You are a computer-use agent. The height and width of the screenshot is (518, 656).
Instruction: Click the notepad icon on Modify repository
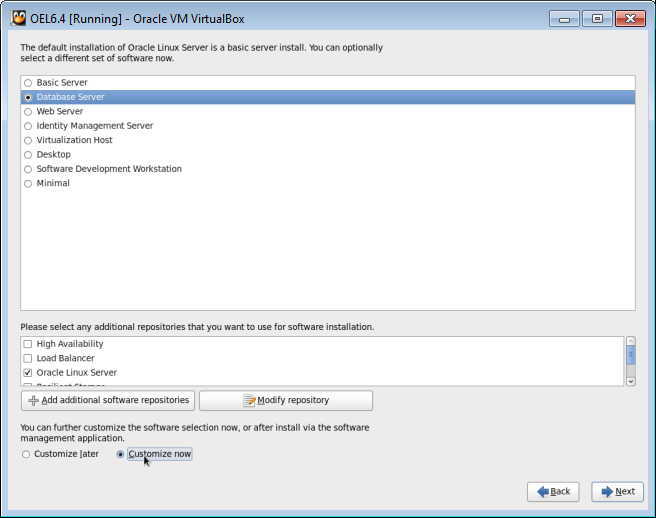coord(250,400)
